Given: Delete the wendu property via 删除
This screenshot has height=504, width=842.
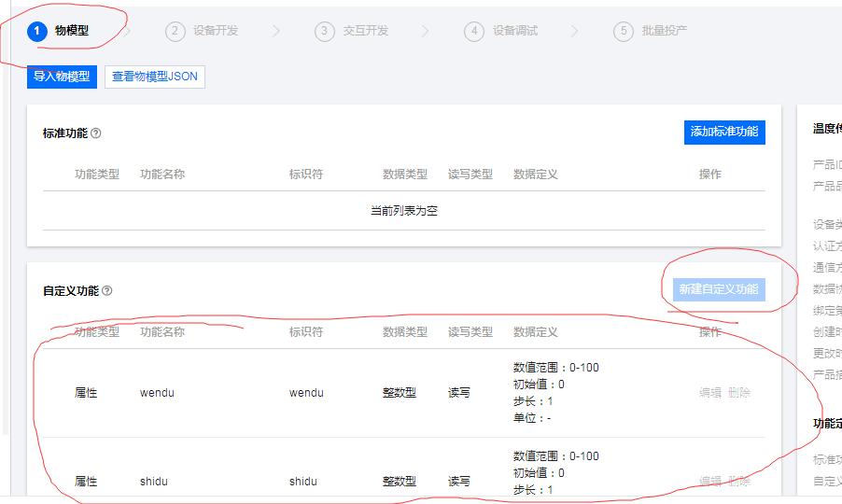Looking at the screenshot, I should coord(739,393).
